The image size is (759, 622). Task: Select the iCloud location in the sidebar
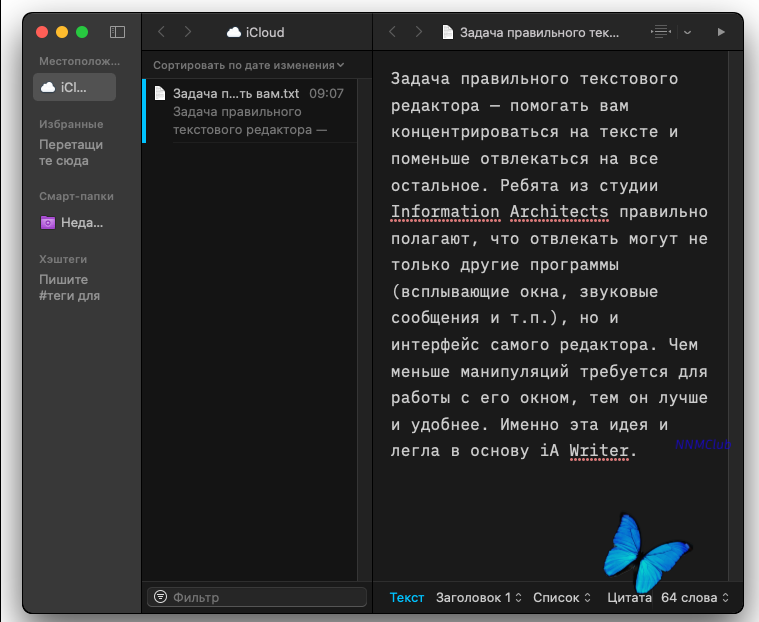[x=74, y=87]
